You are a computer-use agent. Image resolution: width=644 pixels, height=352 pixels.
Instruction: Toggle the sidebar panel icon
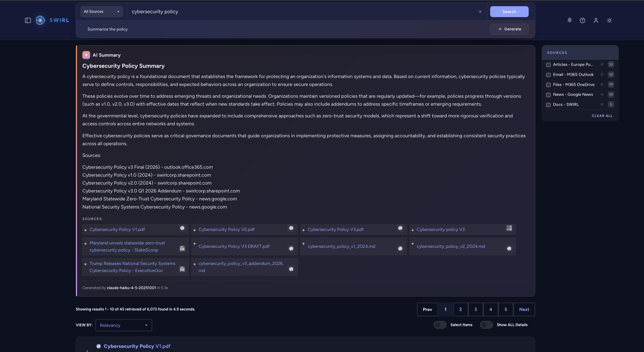pyautogui.click(x=28, y=21)
